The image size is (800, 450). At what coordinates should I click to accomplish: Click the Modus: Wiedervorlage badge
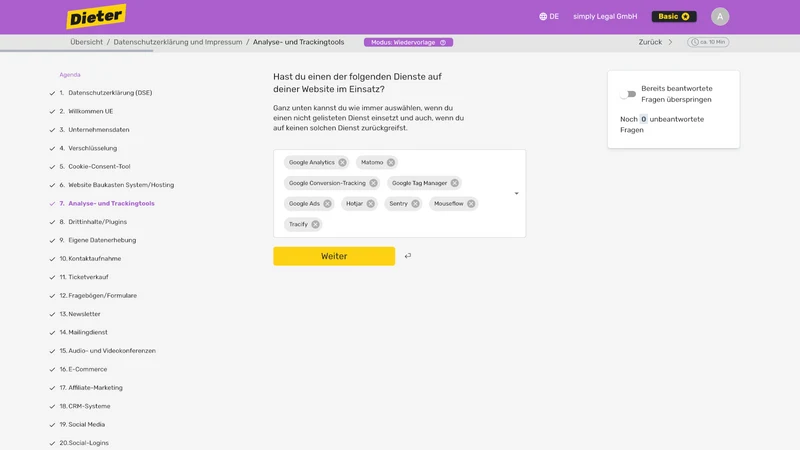pyautogui.click(x=408, y=42)
